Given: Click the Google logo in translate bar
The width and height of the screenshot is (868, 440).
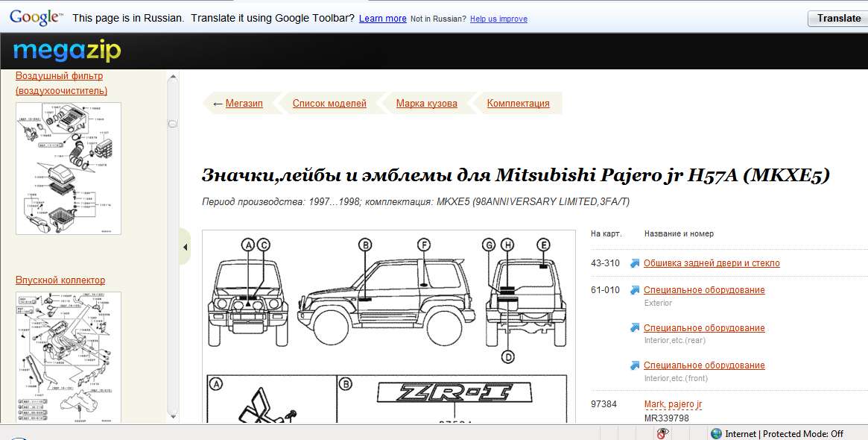Looking at the screenshot, I should (35, 18).
